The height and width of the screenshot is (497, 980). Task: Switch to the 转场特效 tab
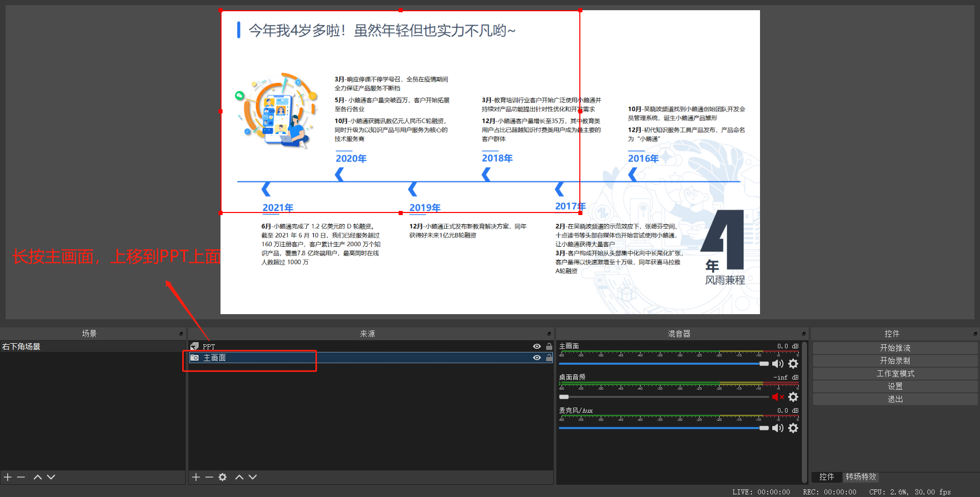[861, 477]
